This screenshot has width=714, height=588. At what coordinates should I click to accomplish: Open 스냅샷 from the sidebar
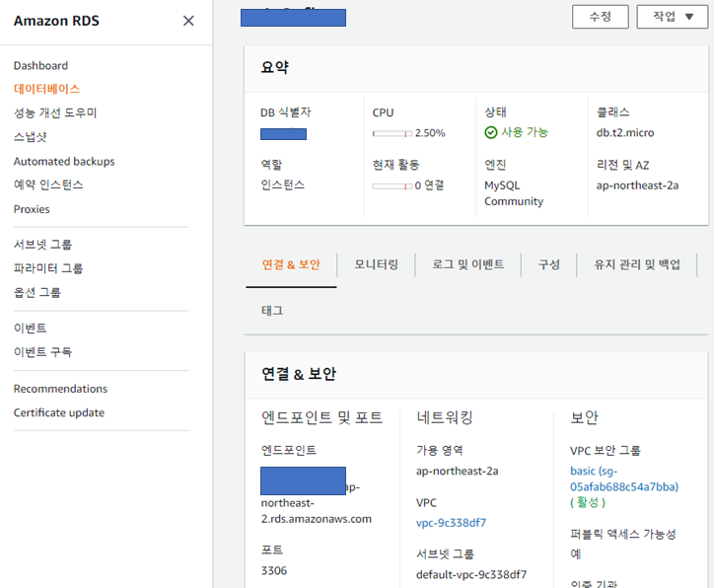click(x=30, y=136)
